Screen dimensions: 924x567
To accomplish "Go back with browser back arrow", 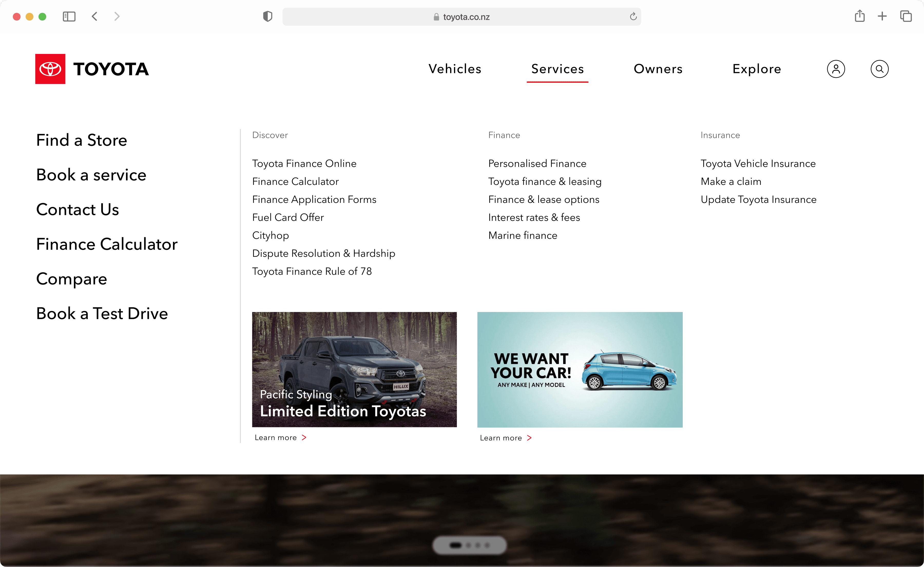I will (94, 16).
